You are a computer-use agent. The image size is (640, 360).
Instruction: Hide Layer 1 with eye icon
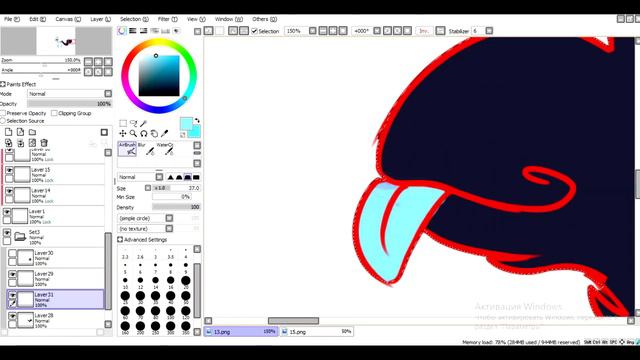[x=7, y=212]
